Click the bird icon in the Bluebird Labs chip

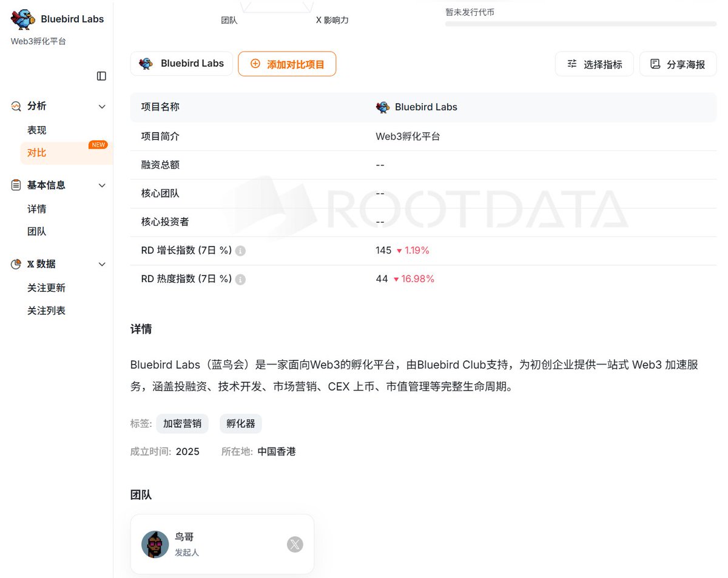[146, 64]
